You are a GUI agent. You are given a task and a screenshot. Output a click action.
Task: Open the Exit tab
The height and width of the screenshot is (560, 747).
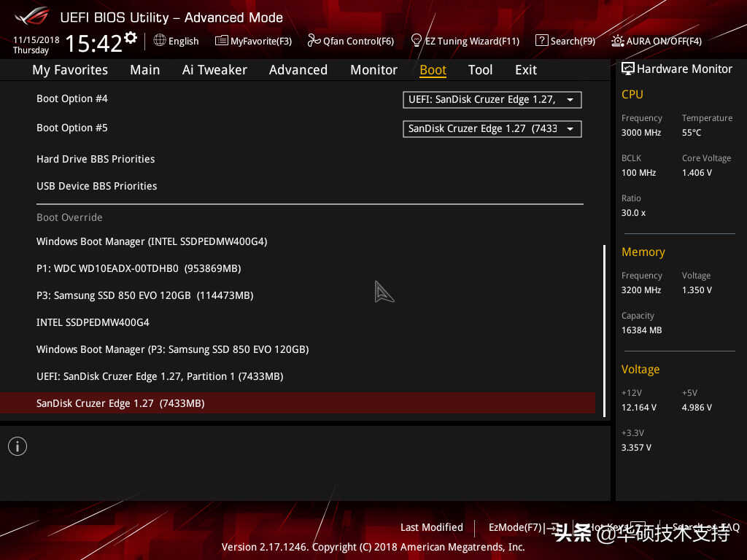pos(526,70)
